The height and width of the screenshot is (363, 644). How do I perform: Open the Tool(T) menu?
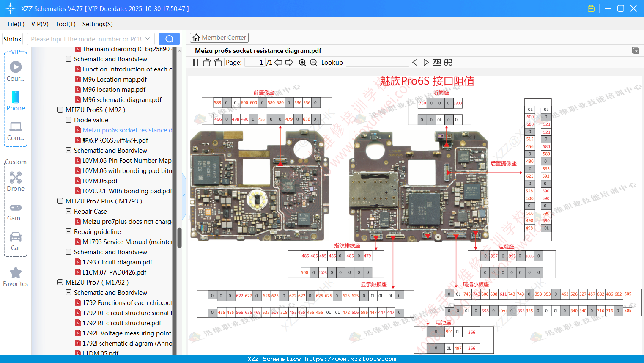65,24
